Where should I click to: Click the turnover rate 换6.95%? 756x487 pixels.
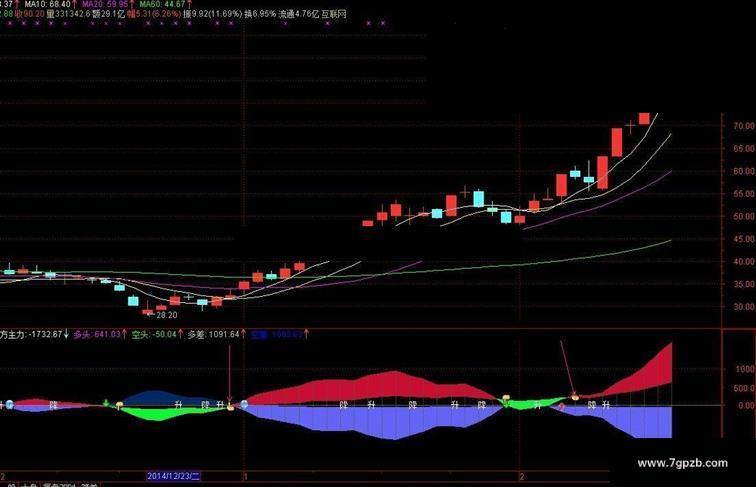coord(260,14)
